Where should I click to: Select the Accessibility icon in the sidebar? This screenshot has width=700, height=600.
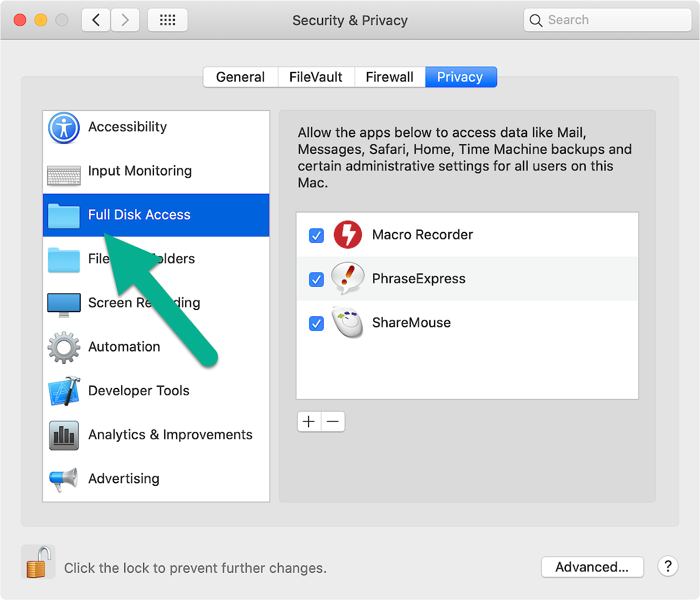pyautogui.click(x=64, y=128)
